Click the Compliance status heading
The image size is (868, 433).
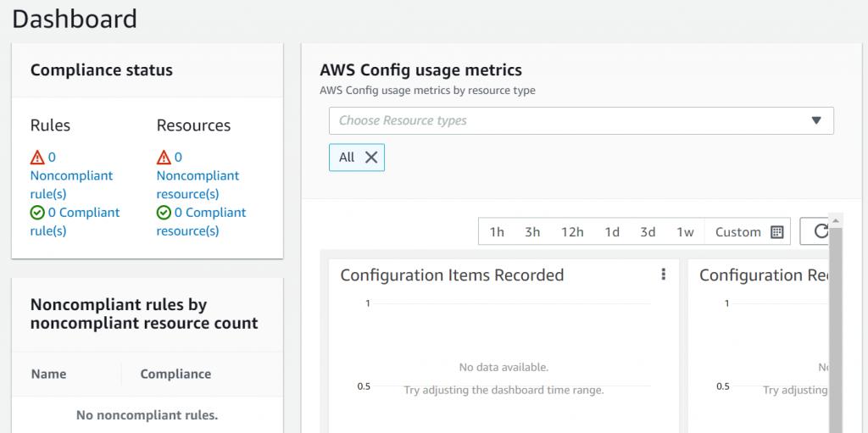(102, 70)
